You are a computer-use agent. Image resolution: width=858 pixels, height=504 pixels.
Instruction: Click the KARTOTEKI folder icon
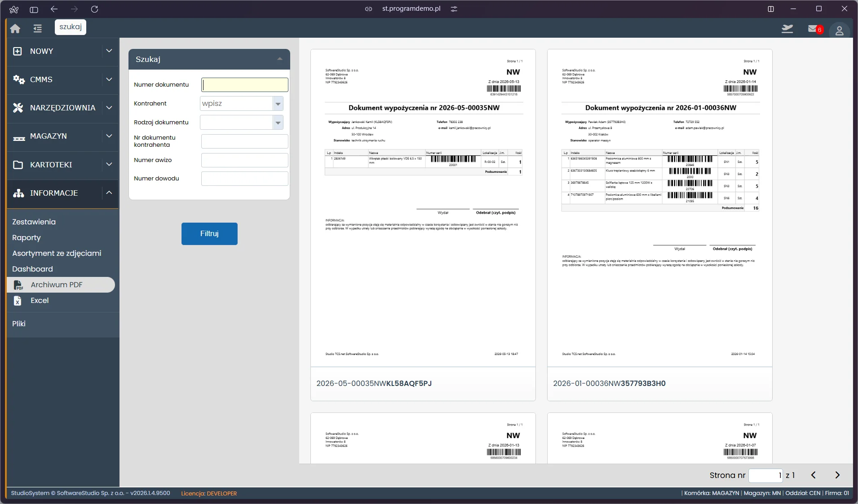point(18,165)
